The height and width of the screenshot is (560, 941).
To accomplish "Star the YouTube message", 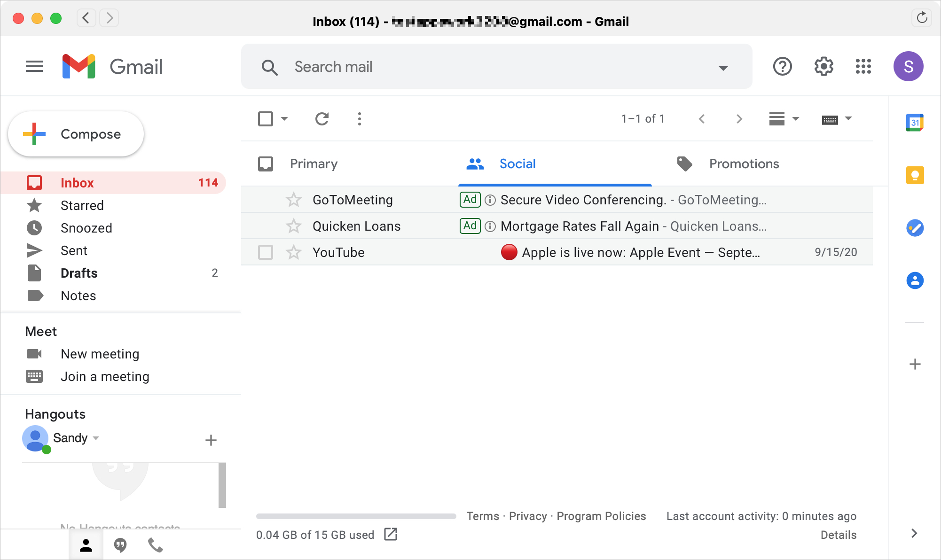I will [294, 252].
